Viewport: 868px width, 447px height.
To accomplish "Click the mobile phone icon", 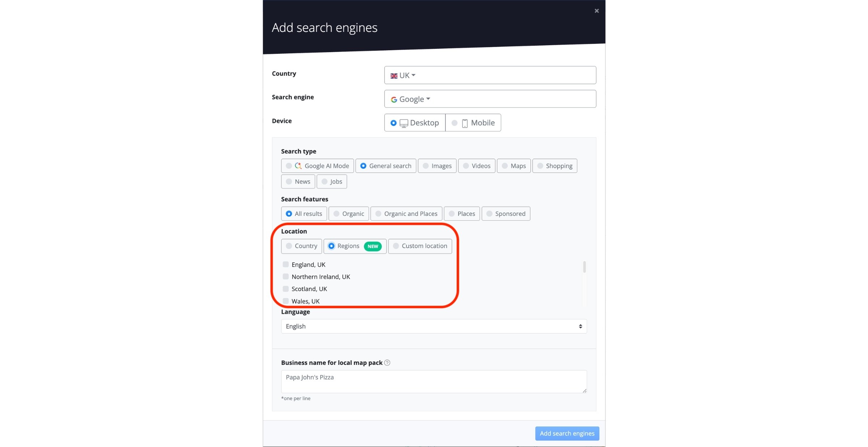I will pos(464,123).
